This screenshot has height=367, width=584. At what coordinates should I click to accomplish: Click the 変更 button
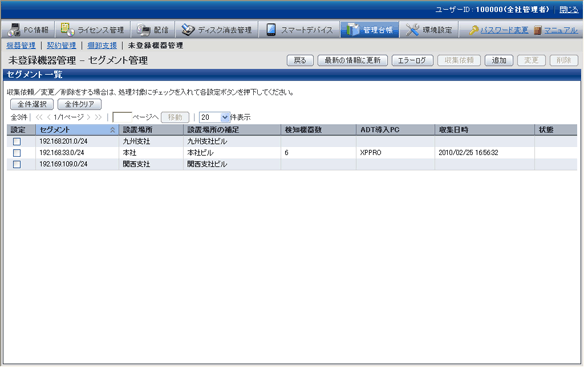[x=531, y=60]
